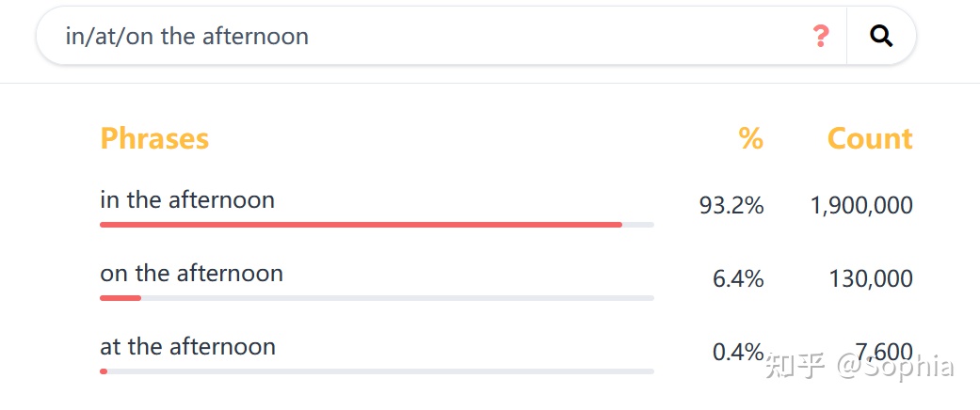This screenshot has width=980, height=410.
Task: Click the Count column header
Action: tap(870, 138)
